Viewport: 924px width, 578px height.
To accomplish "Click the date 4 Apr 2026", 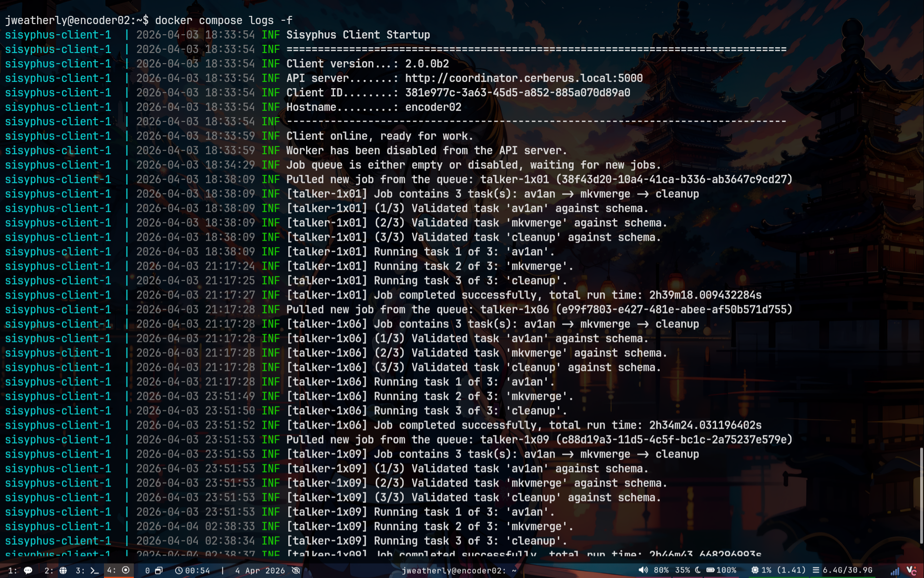I will [260, 570].
